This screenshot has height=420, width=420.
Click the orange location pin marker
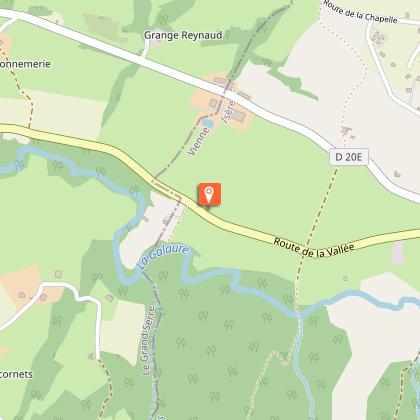tap(209, 194)
